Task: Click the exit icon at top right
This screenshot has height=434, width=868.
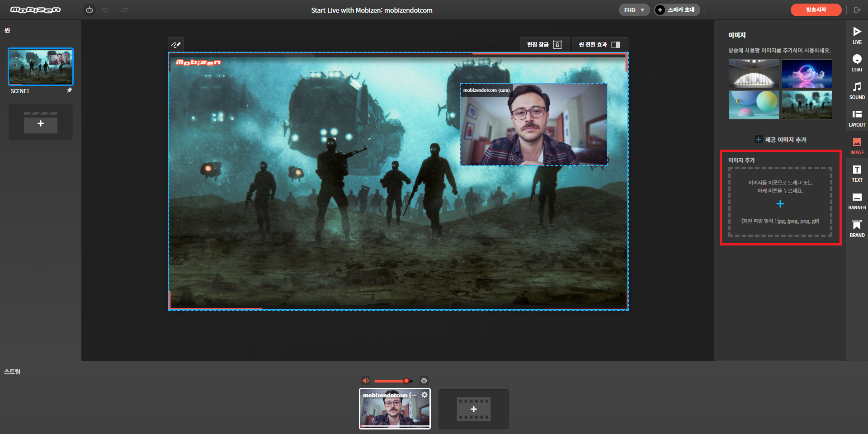Action: [x=857, y=10]
